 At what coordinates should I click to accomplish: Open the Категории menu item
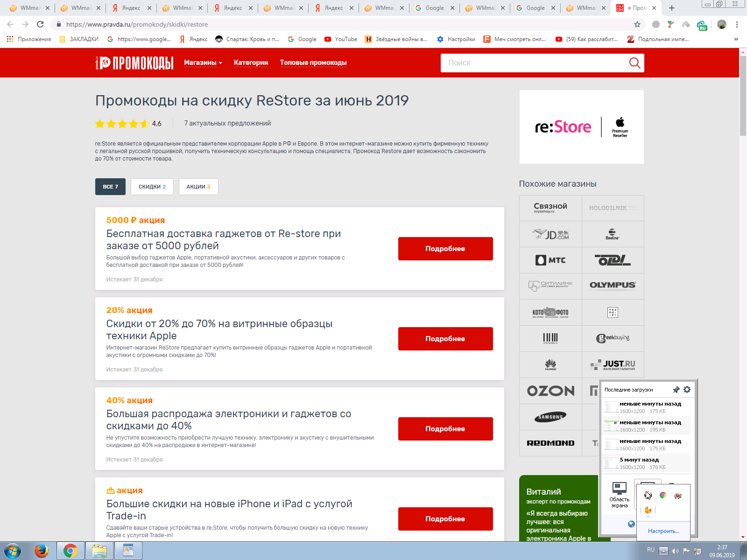tap(251, 63)
